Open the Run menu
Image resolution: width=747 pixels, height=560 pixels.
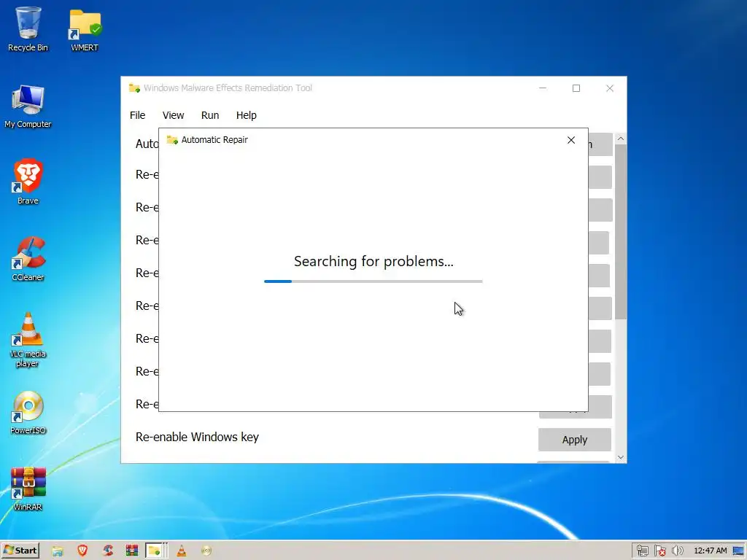tap(209, 115)
